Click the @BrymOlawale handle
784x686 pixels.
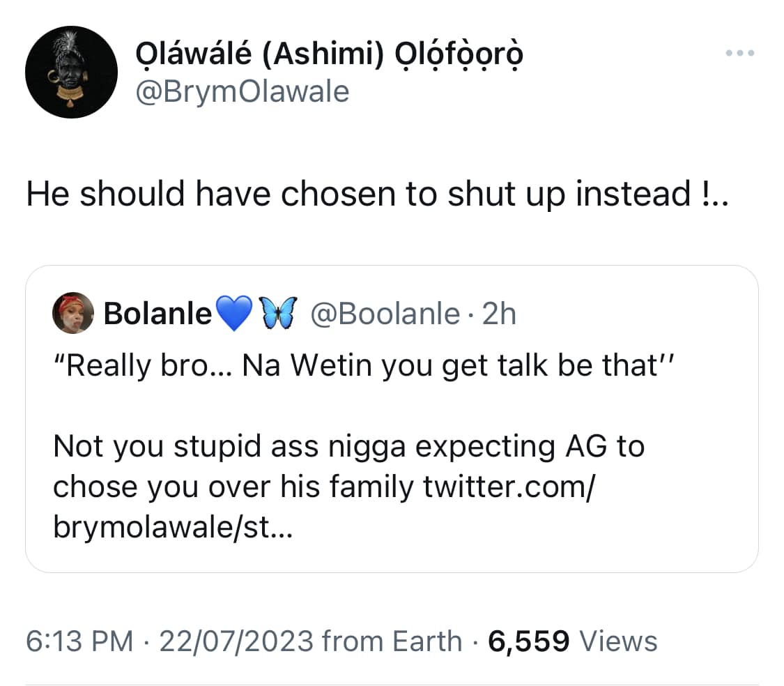click(240, 91)
